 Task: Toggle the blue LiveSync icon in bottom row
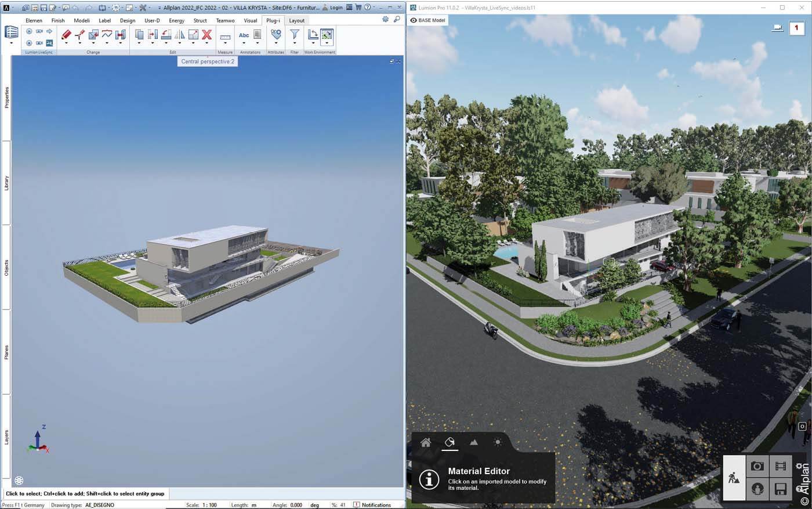point(49,43)
